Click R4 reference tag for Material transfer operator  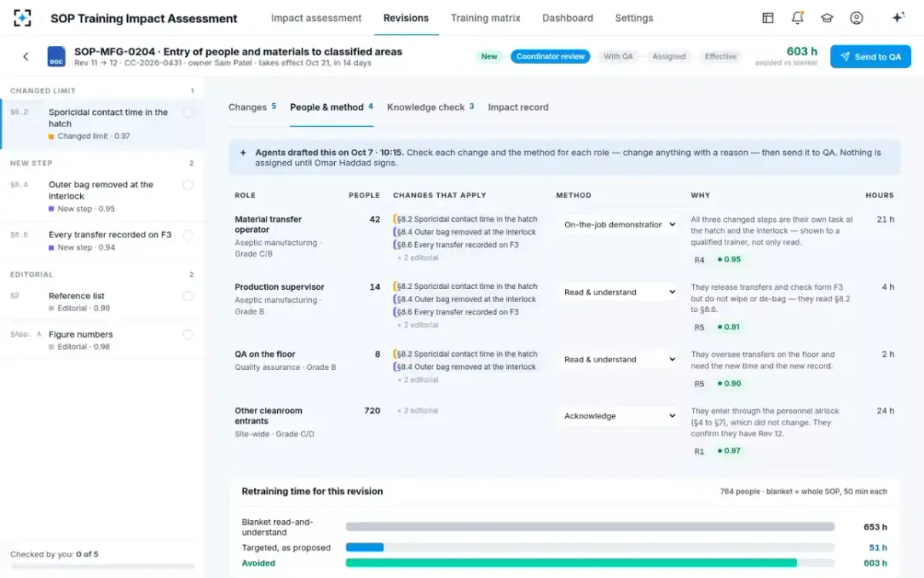pos(699,260)
